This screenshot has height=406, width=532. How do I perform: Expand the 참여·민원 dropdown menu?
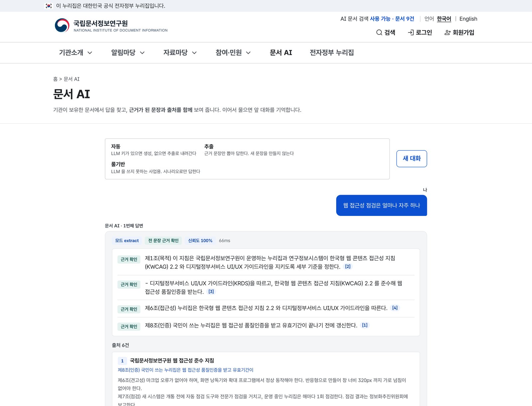coord(233,52)
